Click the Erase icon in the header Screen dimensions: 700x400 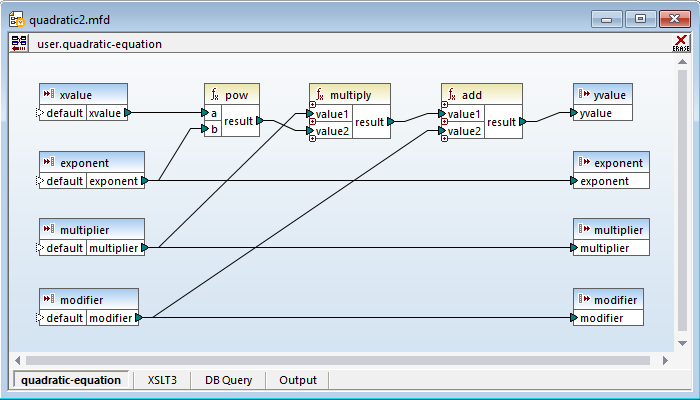(x=681, y=43)
